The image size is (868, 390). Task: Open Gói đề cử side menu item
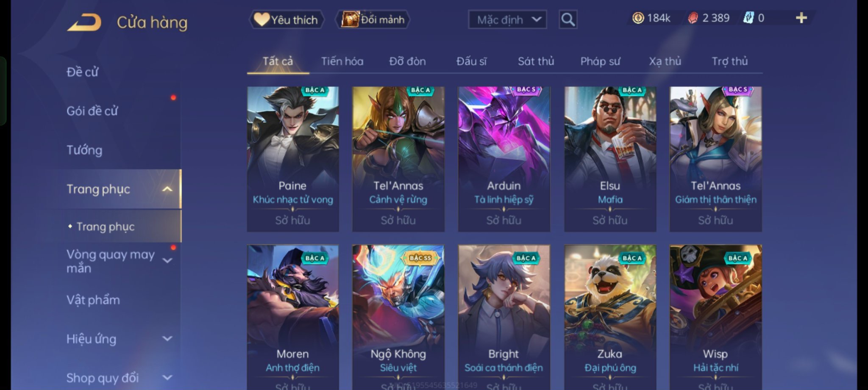tap(92, 111)
